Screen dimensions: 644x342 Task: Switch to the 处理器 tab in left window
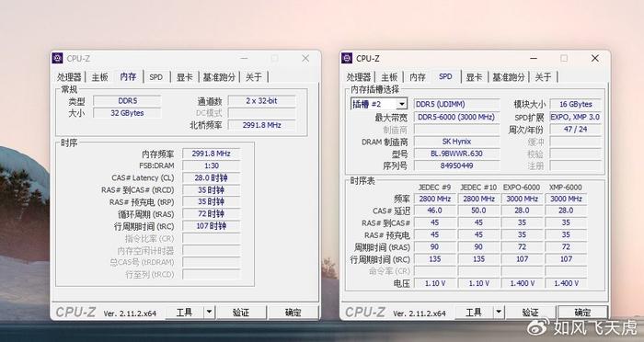[69, 77]
